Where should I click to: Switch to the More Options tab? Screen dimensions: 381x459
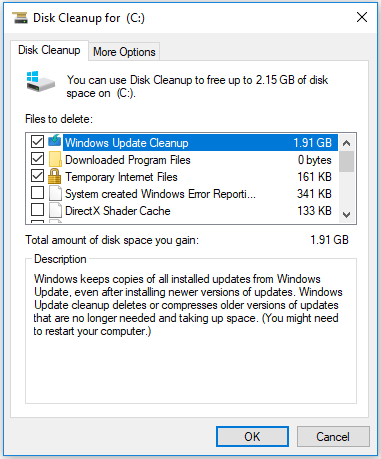[x=124, y=52]
